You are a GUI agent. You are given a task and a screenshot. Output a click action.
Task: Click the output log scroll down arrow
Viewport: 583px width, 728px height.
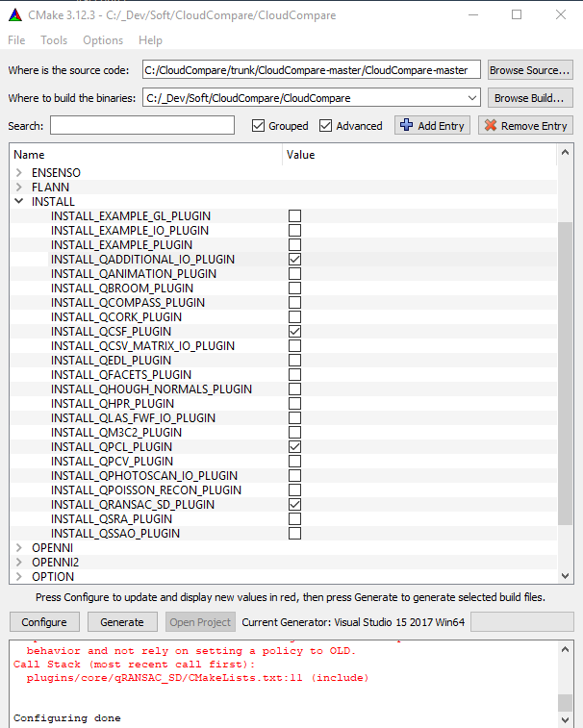tap(565, 720)
